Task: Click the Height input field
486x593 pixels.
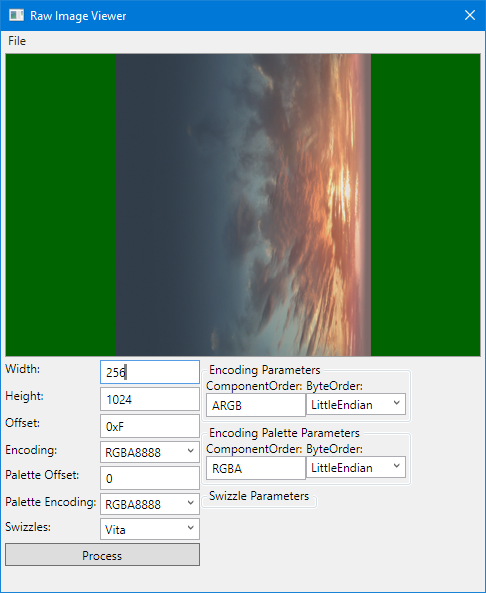Action: (150, 399)
